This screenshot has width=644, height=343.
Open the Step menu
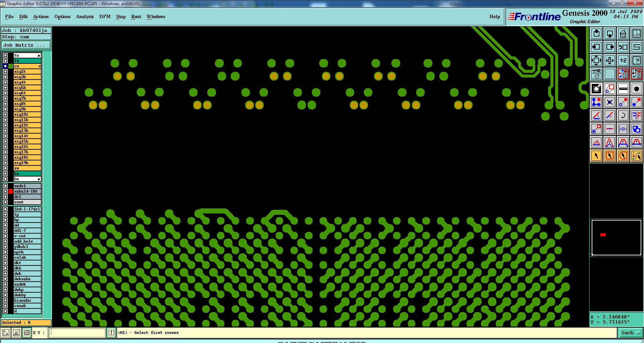click(121, 16)
